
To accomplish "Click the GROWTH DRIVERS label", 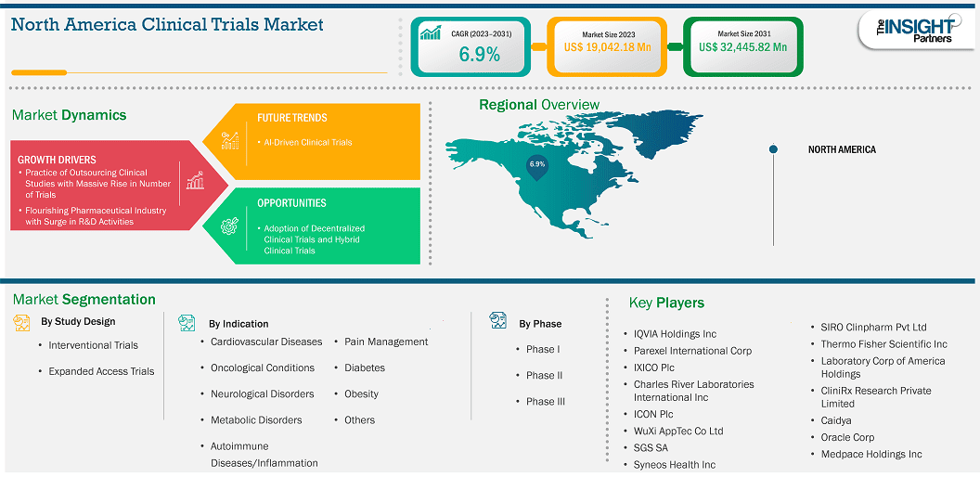I will coord(57,160).
